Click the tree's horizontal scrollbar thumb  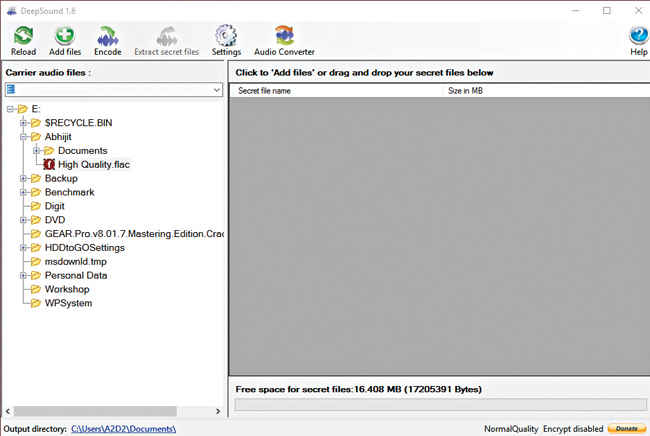click(x=95, y=411)
